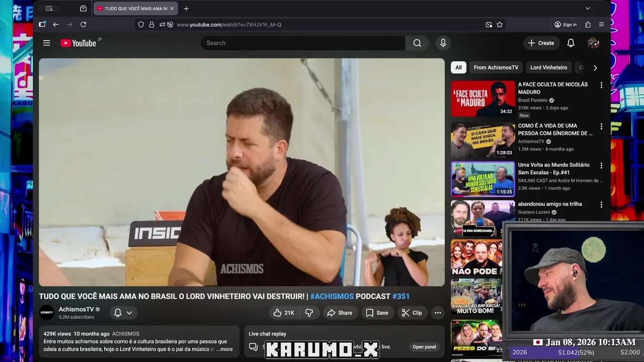This screenshot has height=362, width=644.
Task: Click the ACHISMOS tag in the description
Action: click(126, 334)
